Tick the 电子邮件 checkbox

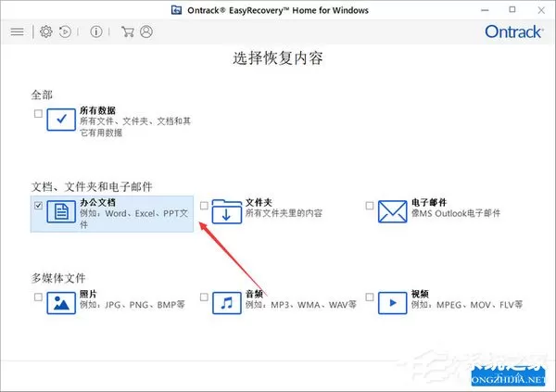coord(370,206)
